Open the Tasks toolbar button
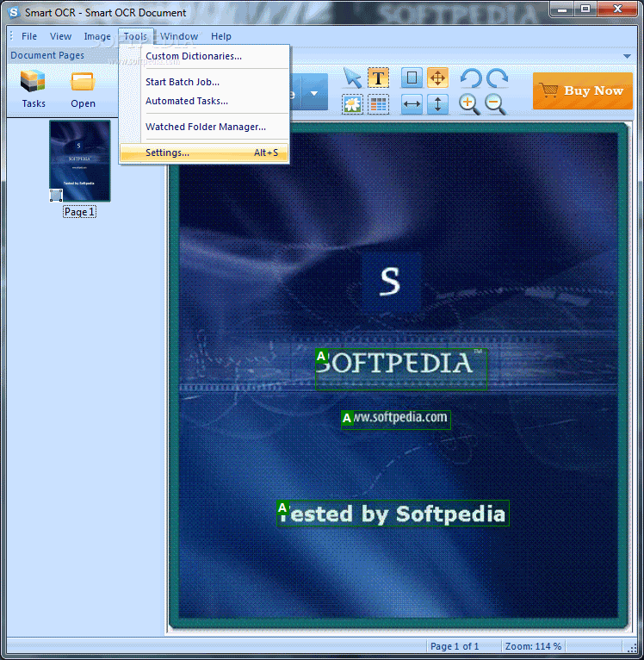The image size is (644, 660). click(x=34, y=89)
